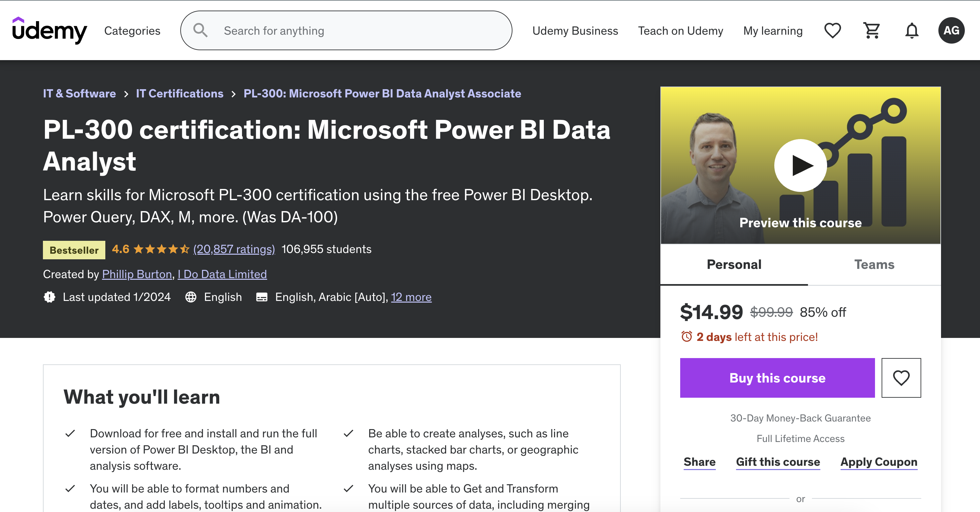Click the last updated badge icon
The height and width of the screenshot is (512, 980).
coord(50,297)
